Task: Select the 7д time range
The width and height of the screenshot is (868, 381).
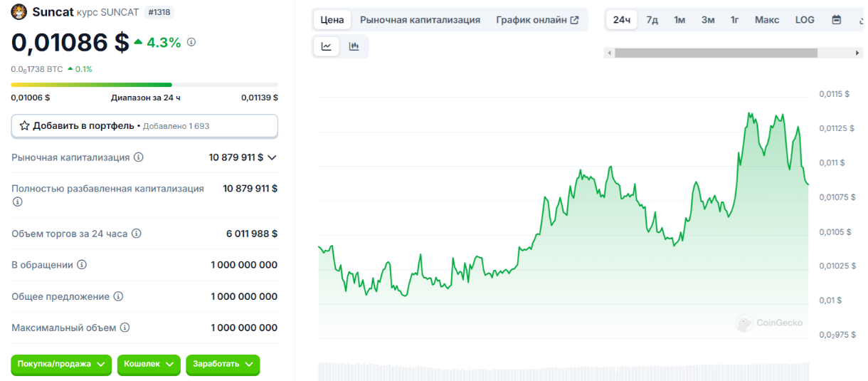Action: (x=652, y=19)
